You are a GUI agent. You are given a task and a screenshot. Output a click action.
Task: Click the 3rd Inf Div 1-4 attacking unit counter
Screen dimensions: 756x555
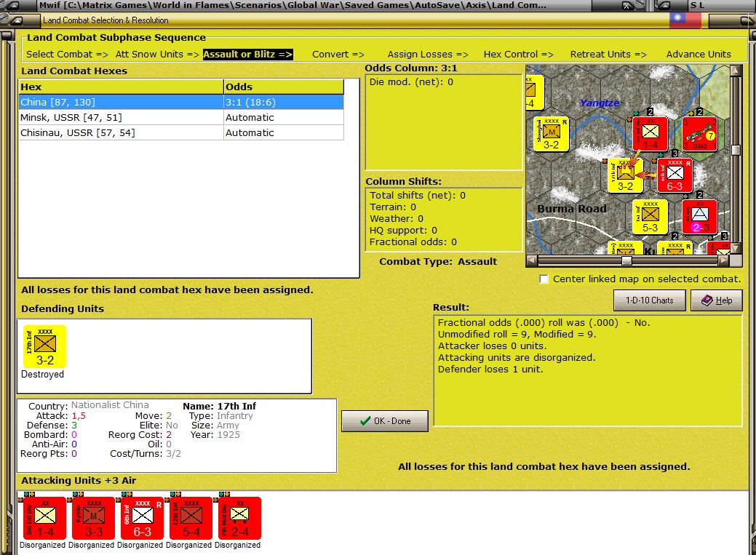(45, 519)
